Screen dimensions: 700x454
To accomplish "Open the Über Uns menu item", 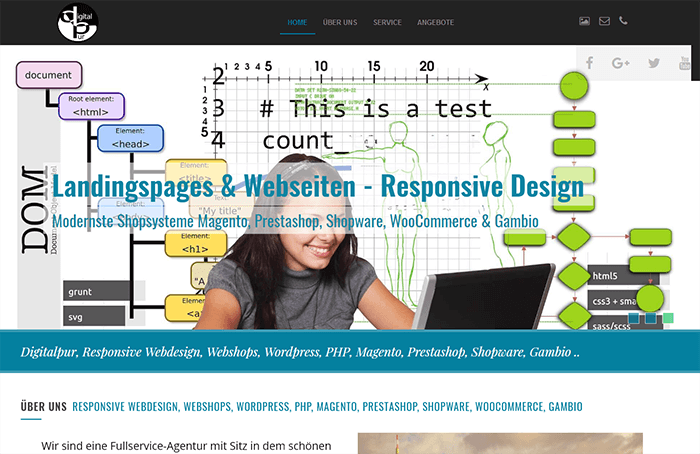I will point(342,22).
